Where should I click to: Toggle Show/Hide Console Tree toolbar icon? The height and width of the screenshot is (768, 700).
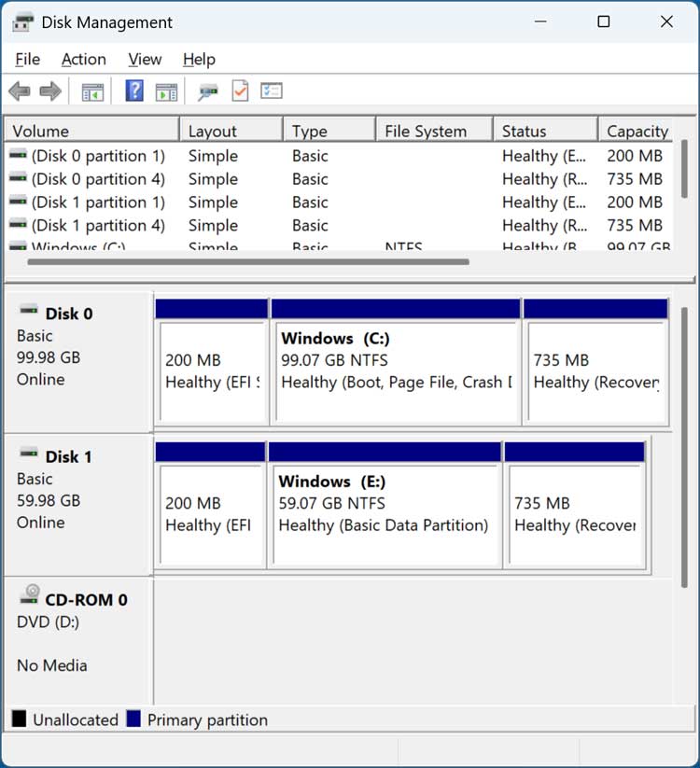coord(92,91)
